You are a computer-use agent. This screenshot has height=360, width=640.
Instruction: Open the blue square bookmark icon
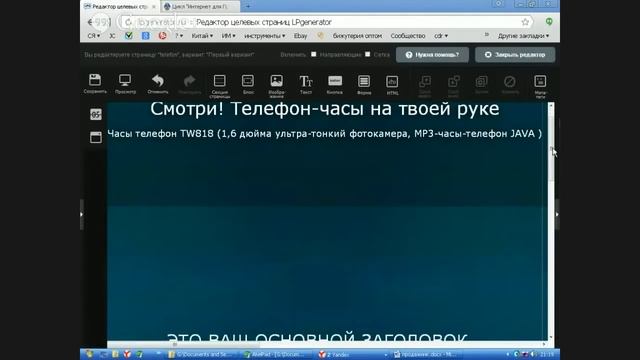point(146,36)
